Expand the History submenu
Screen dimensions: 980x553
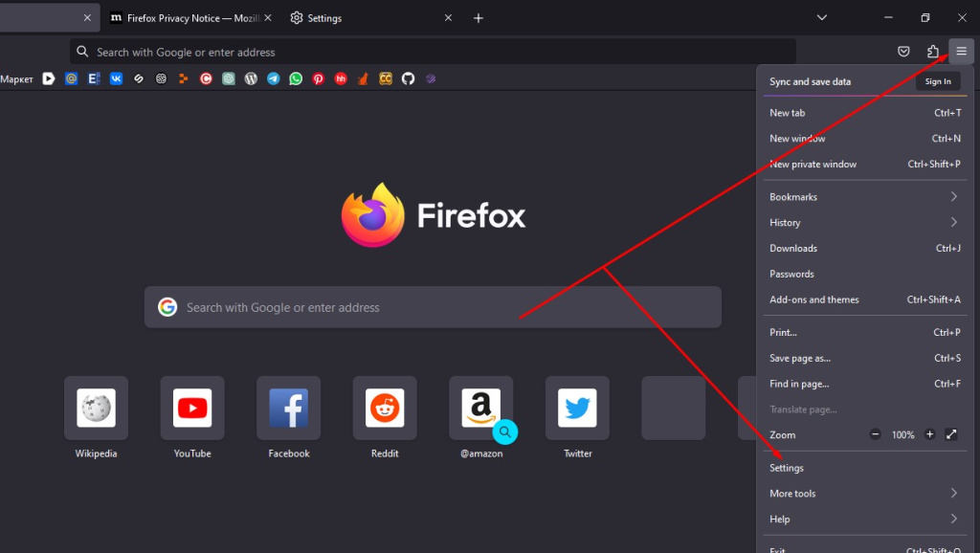865,223
